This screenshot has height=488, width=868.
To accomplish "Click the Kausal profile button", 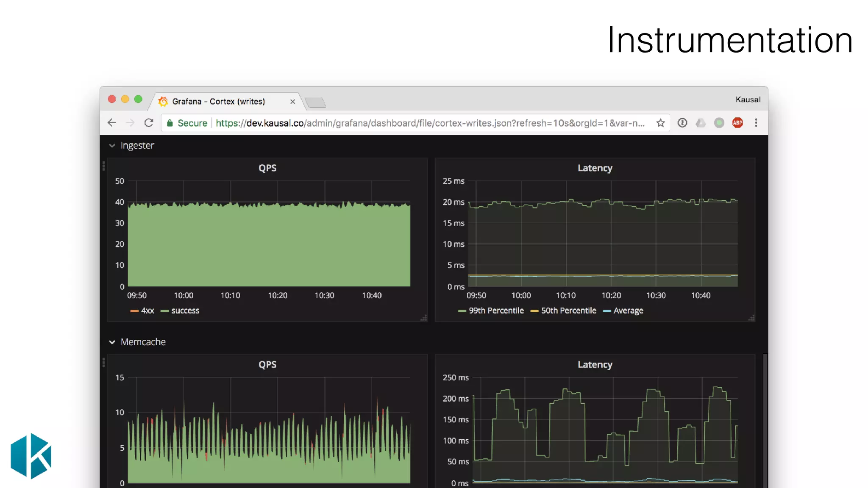I will click(748, 100).
